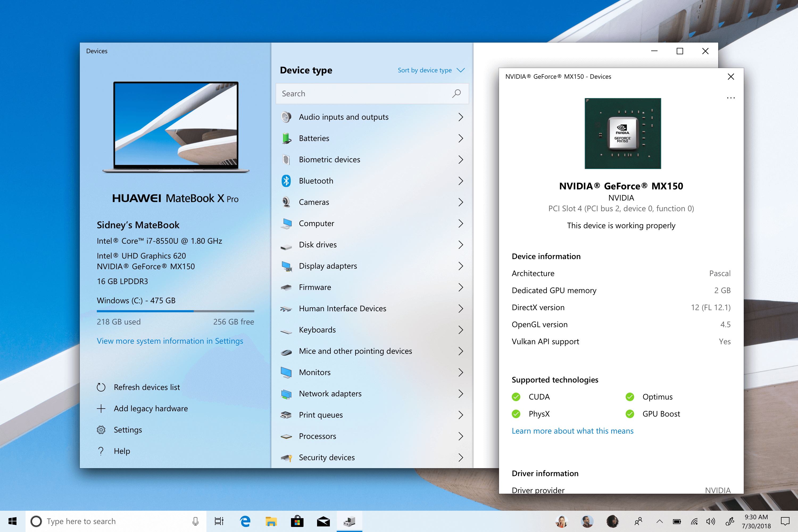Click the NVIDIA GeForce MX150 chip image
Viewport: 798px width, 532px height.
pos(623,133)
